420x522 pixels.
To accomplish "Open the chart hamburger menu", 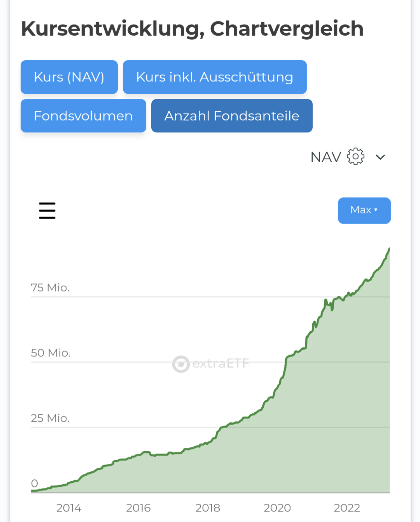I will [47, 211].
